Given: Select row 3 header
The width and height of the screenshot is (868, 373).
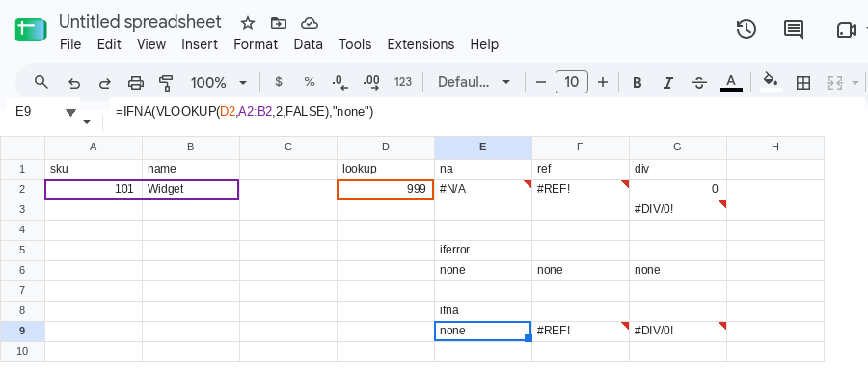Looking at the screenshot, I should [x=22, y=210].
